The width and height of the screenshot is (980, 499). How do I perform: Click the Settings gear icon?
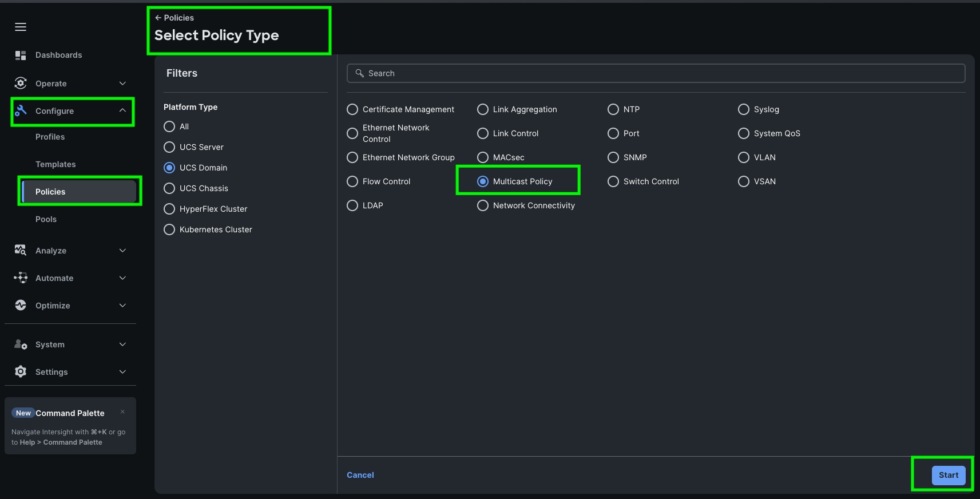tap(21, 372)
